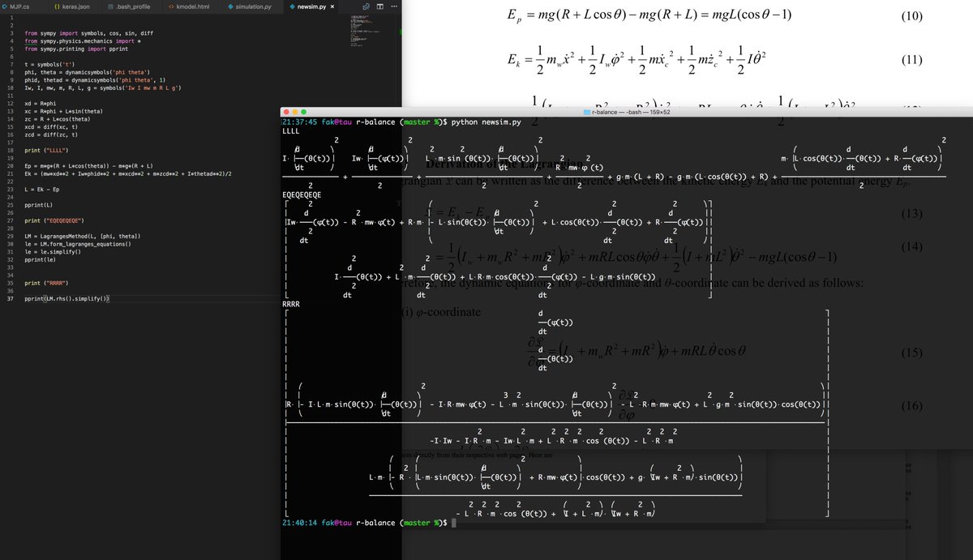The image size is (973, 560).
Task: Click line number 37 in the gutter
Action: pos(12,299)
